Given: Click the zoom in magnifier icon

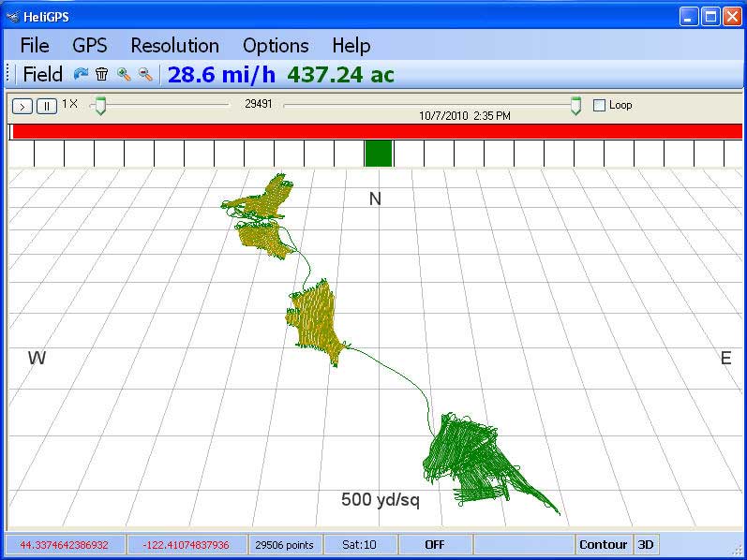Looking at the screenshot, I should pos(124,75).
